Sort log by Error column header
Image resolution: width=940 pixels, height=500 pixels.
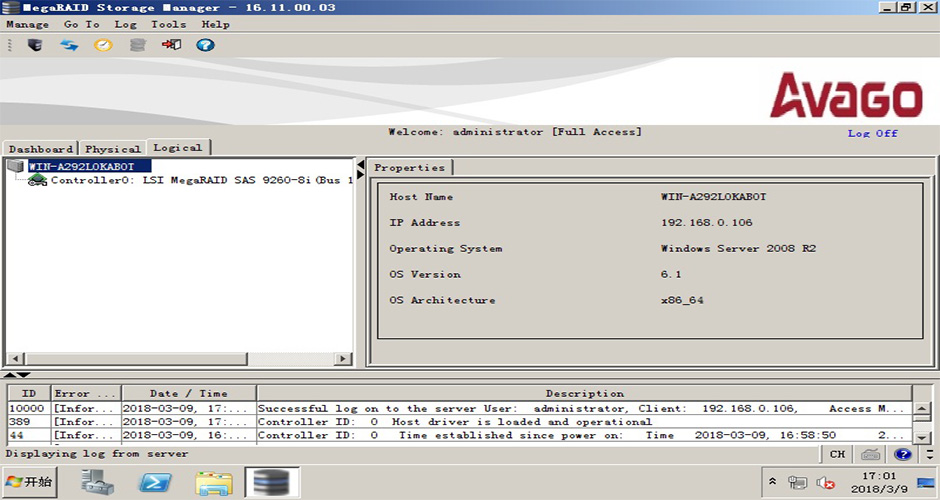point(86,393)
